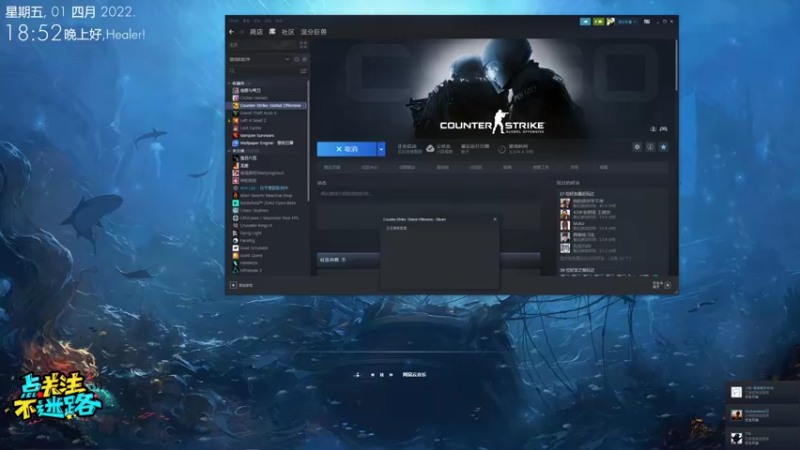Viewport: 800px width, 450px height.
Task: Click the Wallpaper Engine game icon
Action: [236, 143]
